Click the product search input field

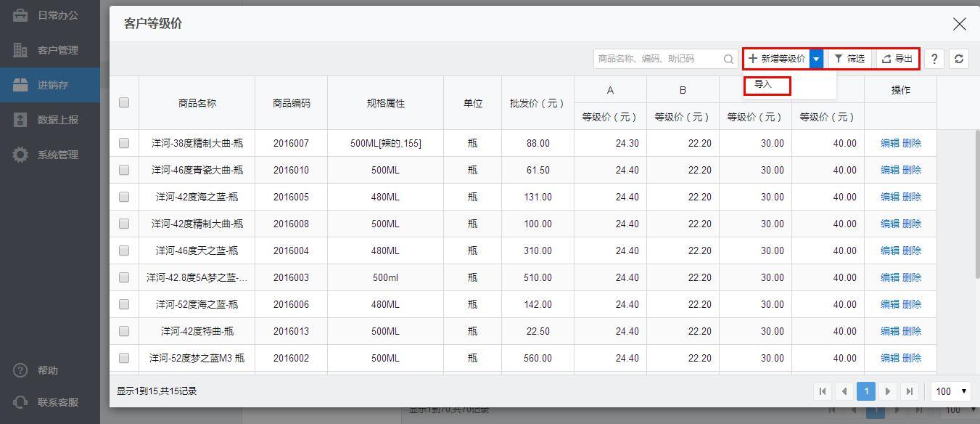pyautogui.click(x=657, y=59)
